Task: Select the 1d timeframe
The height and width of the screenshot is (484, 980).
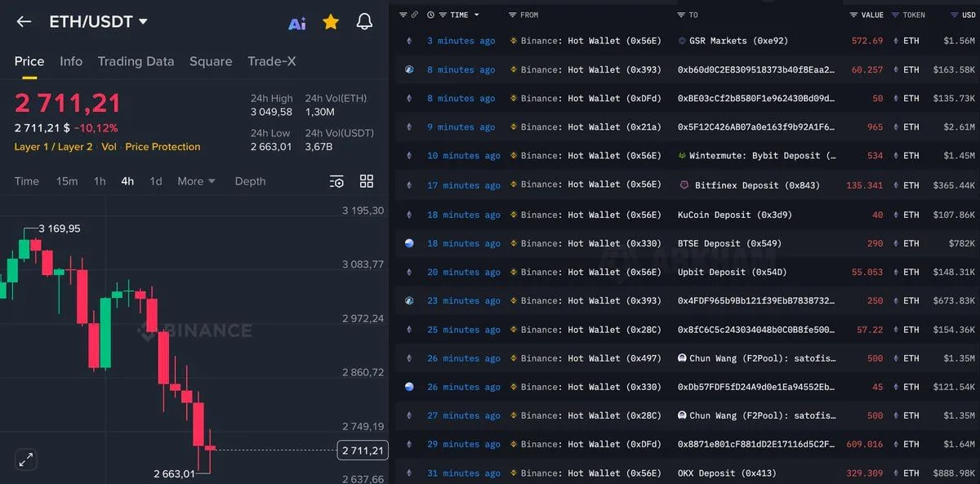Action: pyautogui.click(x=155, y=181)
